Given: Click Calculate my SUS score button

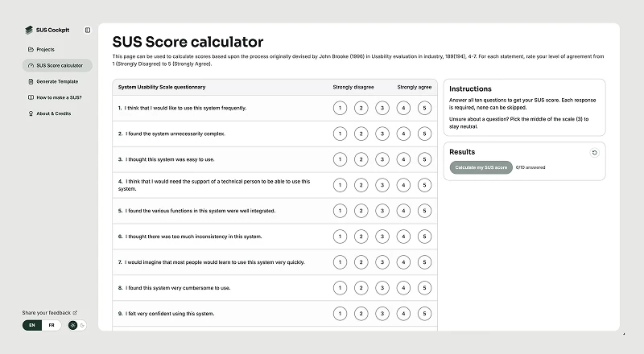Looking at the screenshot, I should (x=481, y=167).
